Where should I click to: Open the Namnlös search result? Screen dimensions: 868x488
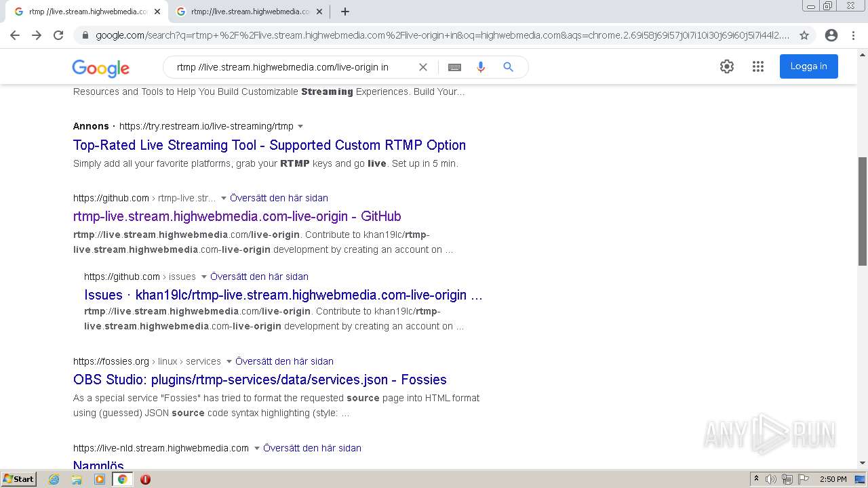(x=98, y=465)
